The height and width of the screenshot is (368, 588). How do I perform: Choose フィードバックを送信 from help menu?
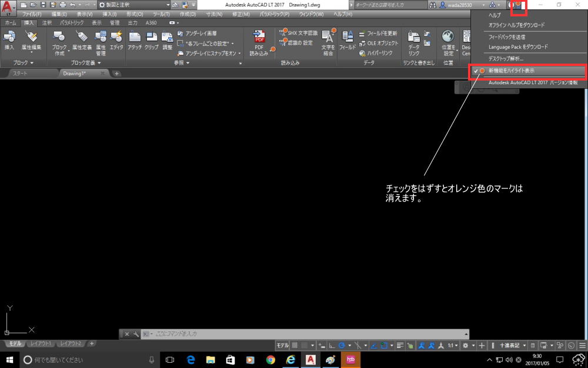click(x=507, y=37)
